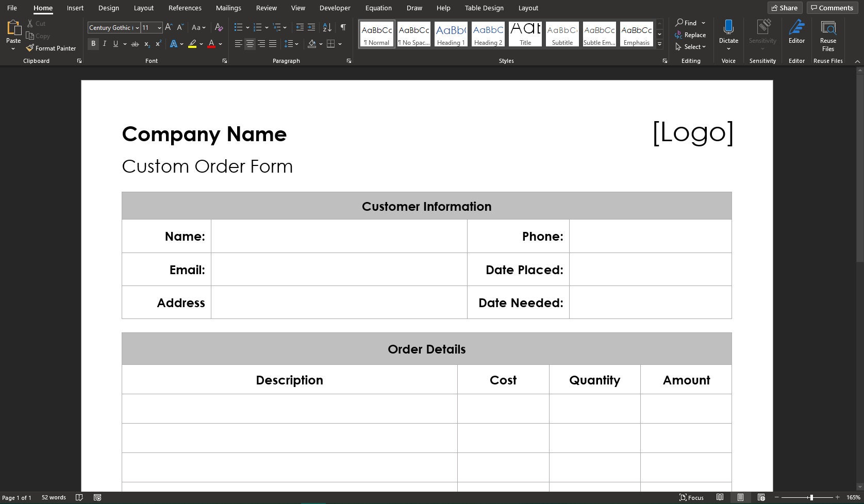The image size is (864, 504).
Task: Click the Paste clipboard icon
Action: point(13,29)
